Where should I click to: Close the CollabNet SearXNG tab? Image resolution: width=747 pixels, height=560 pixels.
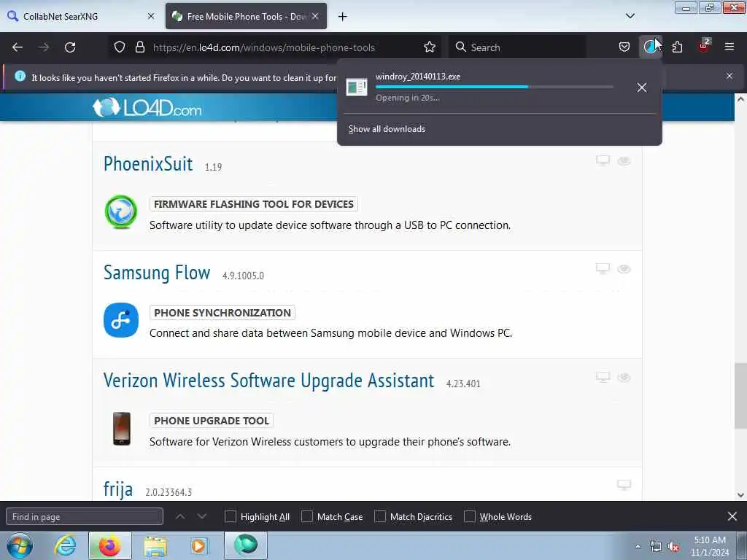[x=151, y=16]
